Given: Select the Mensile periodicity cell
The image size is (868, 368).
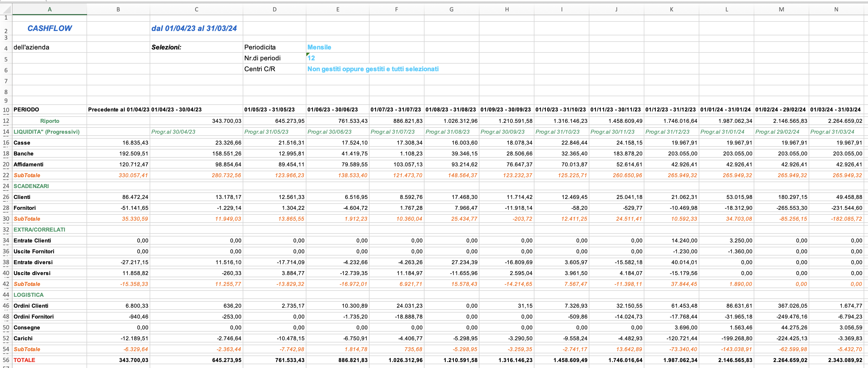Looking at the screenshot, I should [x=319, y=47].
